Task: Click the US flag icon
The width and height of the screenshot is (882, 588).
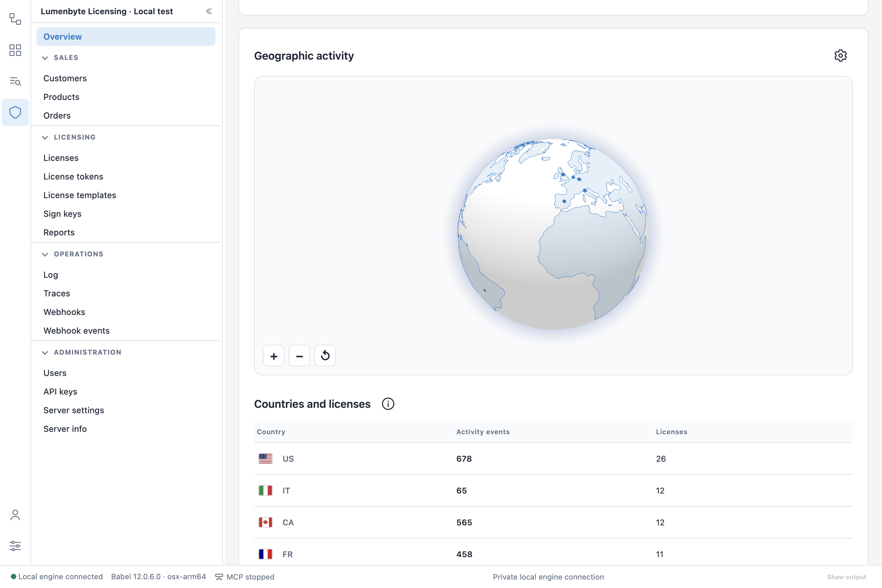Action: click(266, 459)
